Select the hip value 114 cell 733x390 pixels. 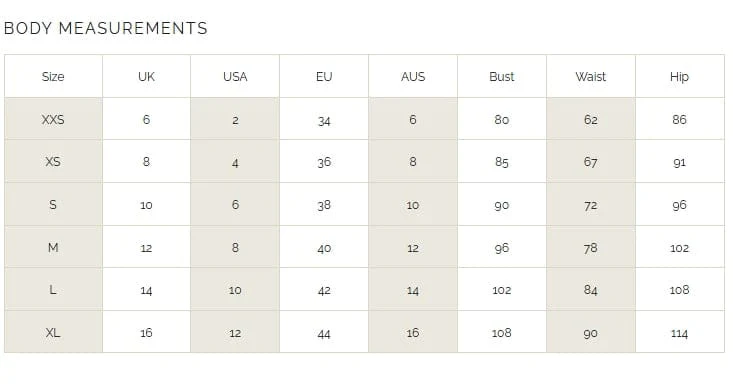pos(679,333)
